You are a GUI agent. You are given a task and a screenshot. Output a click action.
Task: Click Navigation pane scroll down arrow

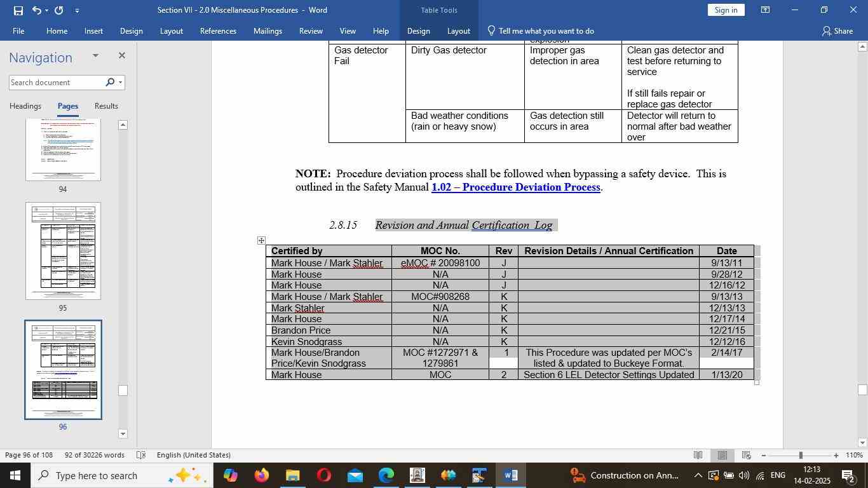click(123, 434)
